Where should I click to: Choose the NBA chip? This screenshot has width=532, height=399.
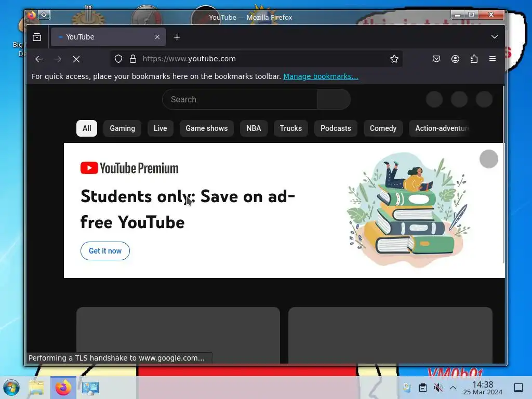[x=254, y=128]
